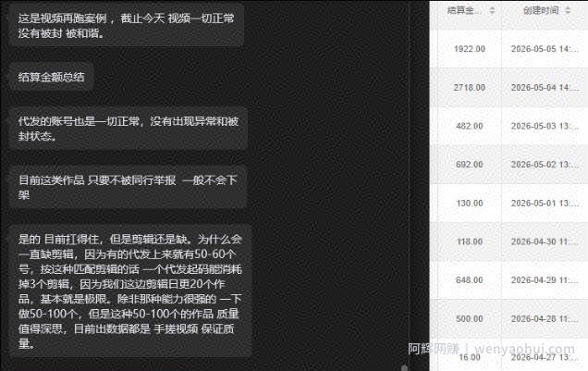This screenshot has width=588, height=371.
Task: Select the 118.00 amount cell
Action: point(470,242)
